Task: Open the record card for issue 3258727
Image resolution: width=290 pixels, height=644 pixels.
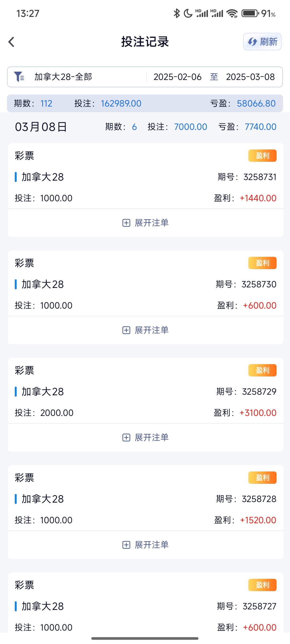Action: click(145, 606)
